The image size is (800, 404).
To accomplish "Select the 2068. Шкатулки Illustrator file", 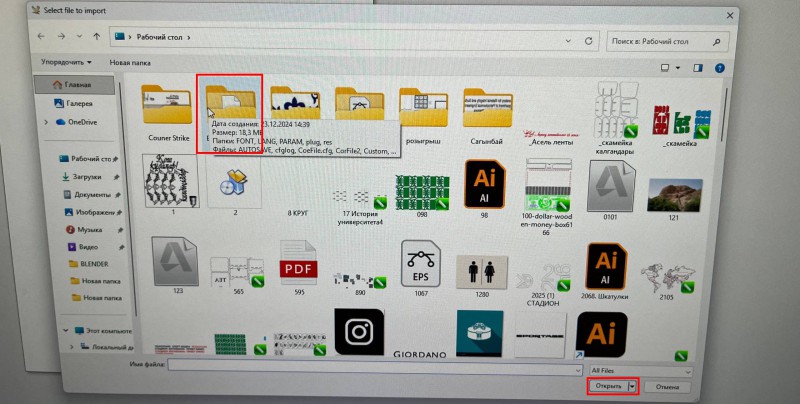I will click(605, 271).
